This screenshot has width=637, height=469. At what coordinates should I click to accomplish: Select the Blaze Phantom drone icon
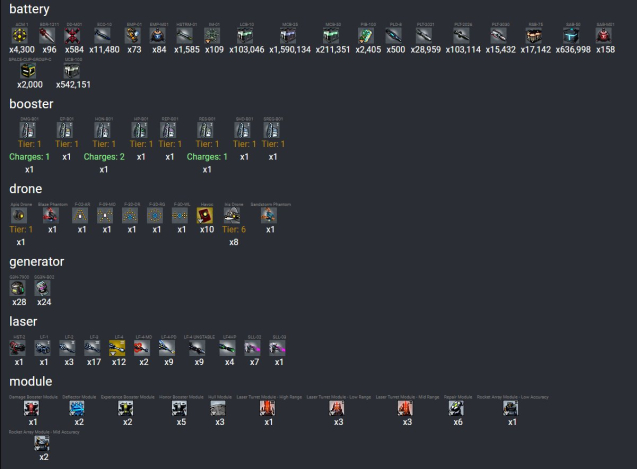click(50, 214)
